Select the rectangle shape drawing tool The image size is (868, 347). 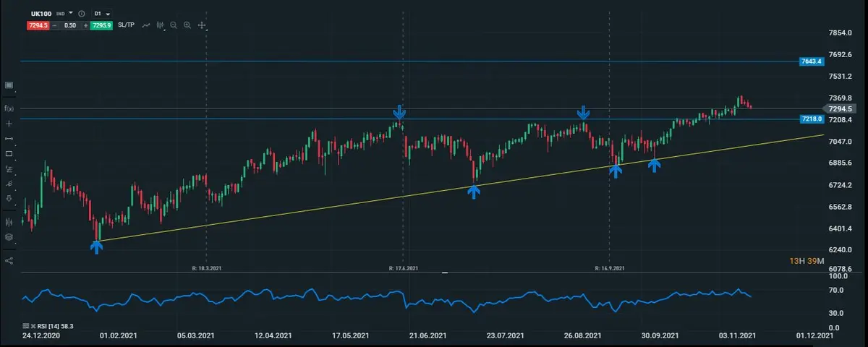pyautogui.click(x=9, y=154)
